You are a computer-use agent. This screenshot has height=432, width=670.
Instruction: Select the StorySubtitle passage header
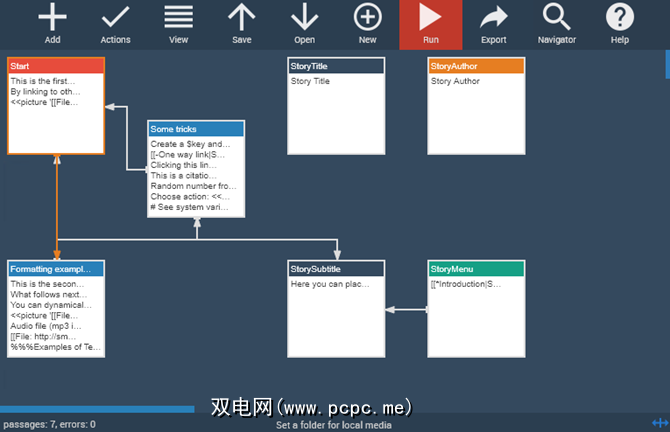tap(336, 269)
